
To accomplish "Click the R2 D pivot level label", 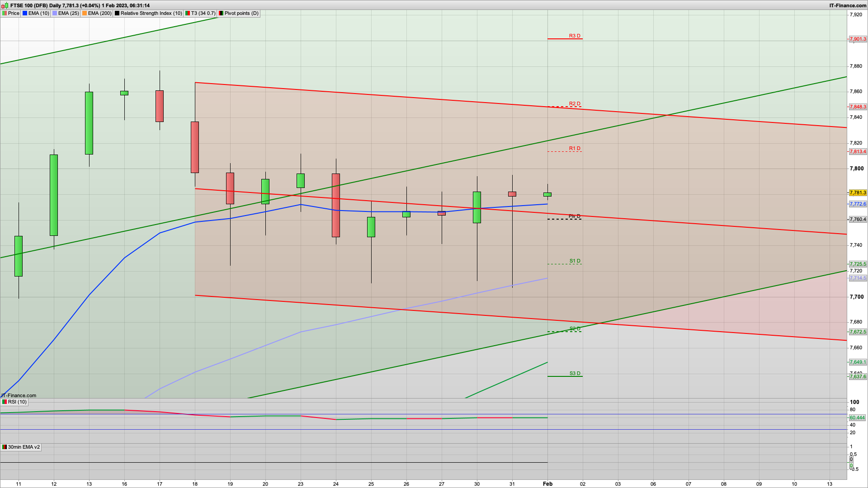I will 574,104.
